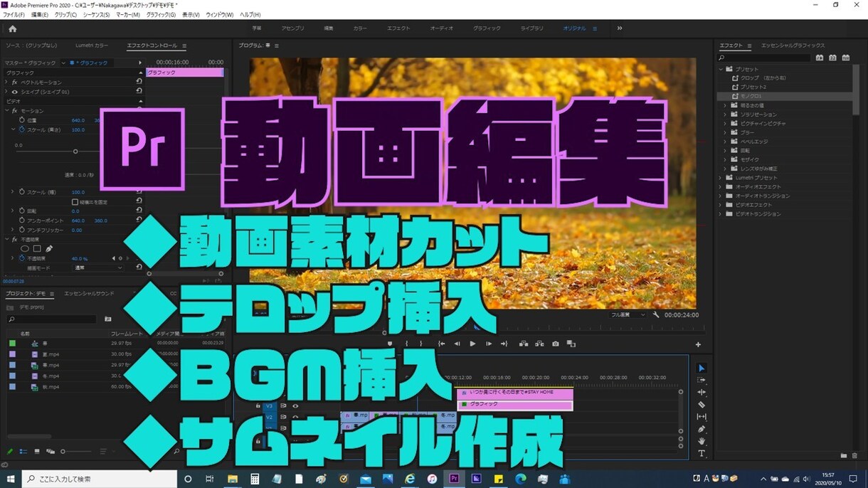Step back one frame
The width and height of the screenshot is (868, 488).
pyautogui.click(x=457, y=344)
